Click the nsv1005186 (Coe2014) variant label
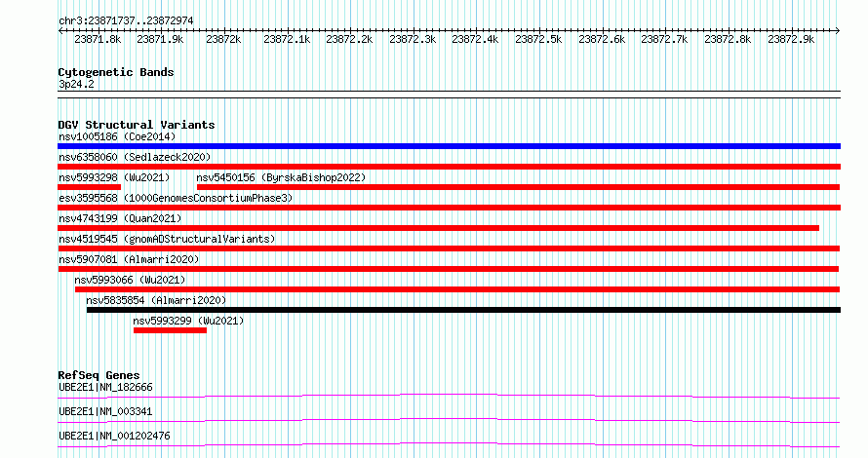Viewport: 868px width, 458px height. (117, 136)
